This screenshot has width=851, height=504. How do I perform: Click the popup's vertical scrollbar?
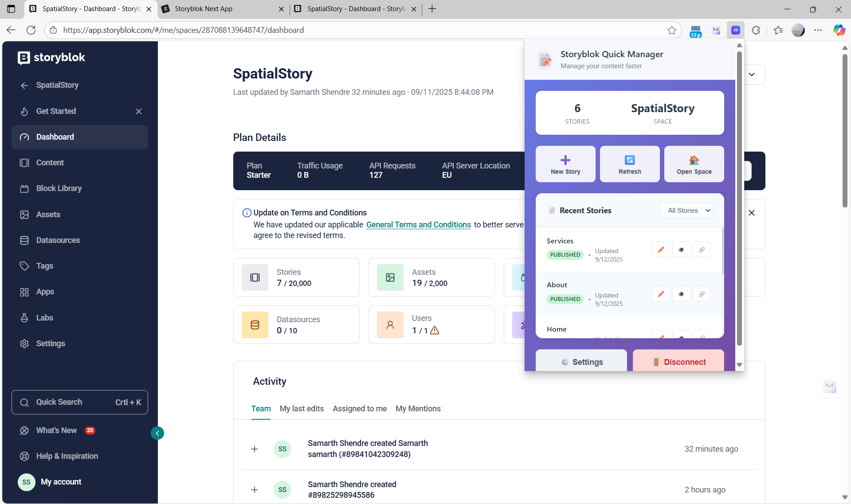pyautogui.click(x=739, y=199)
